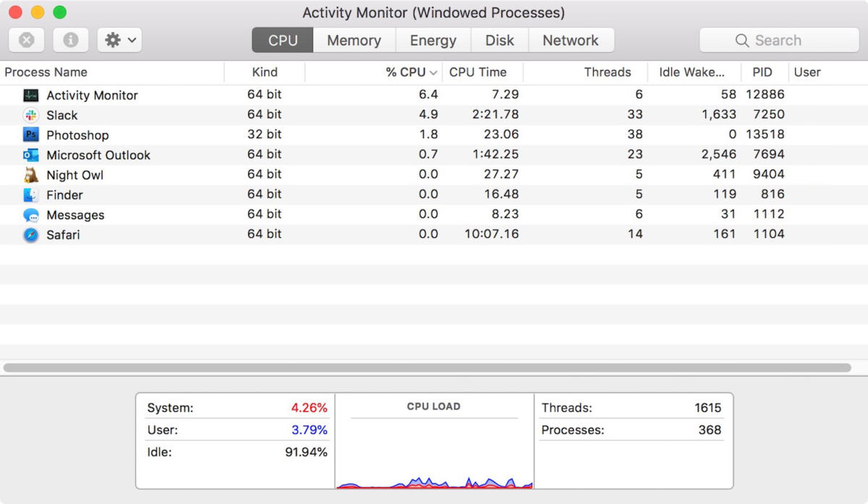Open the Energy tab
Image resolution: width=868 pixels, height=504 pixels.
click(433, 40)
